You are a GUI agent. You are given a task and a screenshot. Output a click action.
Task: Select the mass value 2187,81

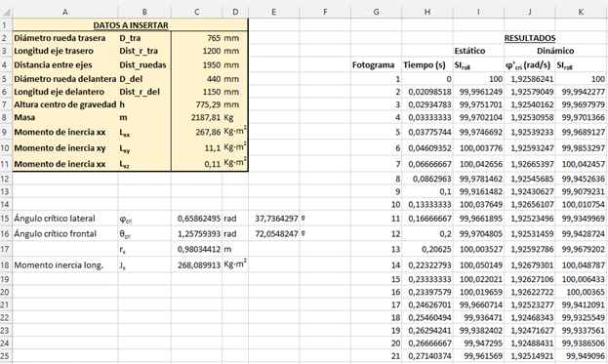196,117
